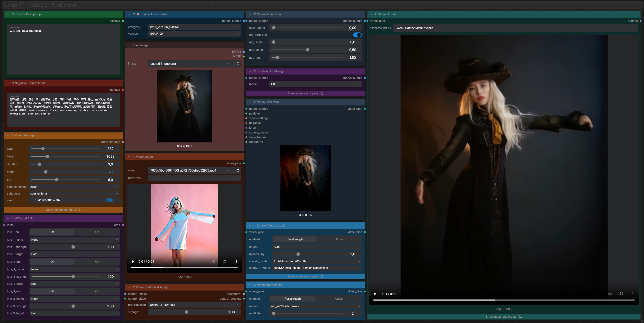Show advanced inputs in Smart Video Upscale

pos(306,276)
